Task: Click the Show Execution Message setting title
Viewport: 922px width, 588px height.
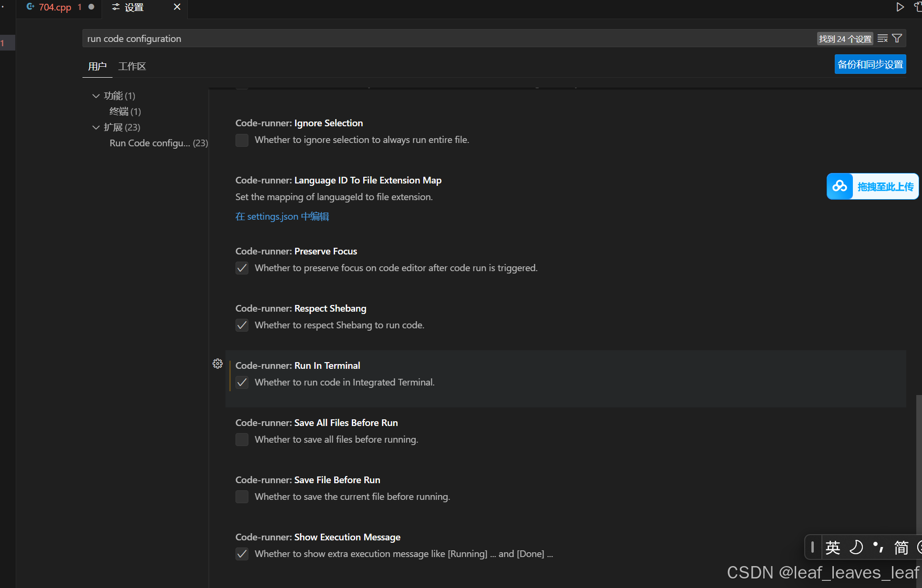Action: 347,537
